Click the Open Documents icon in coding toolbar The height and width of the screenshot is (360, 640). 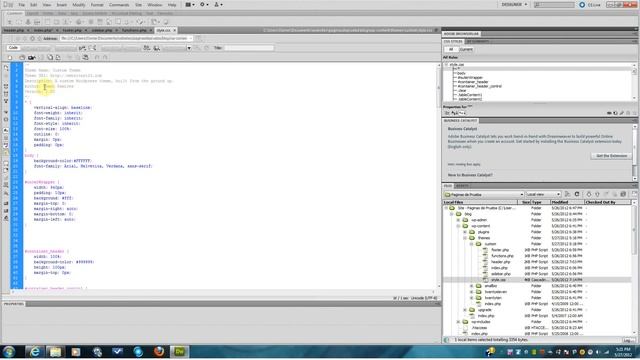pos(6,68)
